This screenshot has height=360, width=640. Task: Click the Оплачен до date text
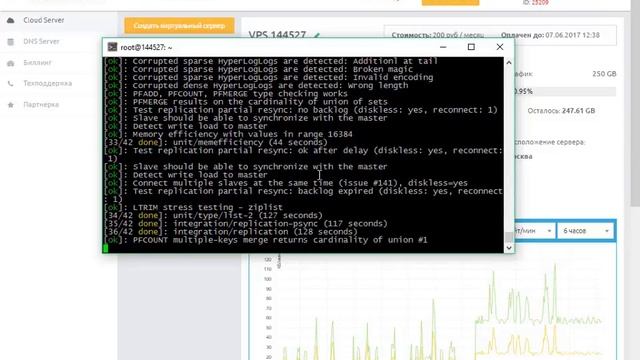(551, 35)
